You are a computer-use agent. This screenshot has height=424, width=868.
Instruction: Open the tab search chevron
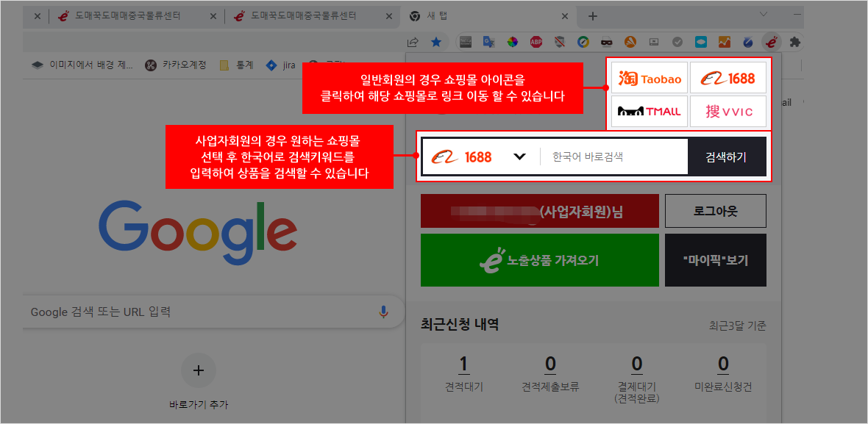coord(763,15)
